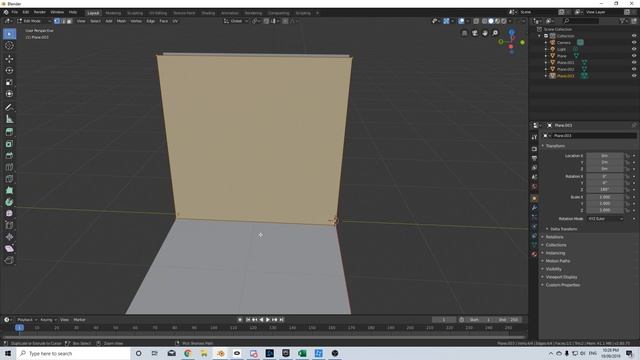This screenshot has height=360, width=640.
Task: Select the Smooth tool
Action: (x=9, y=213)
